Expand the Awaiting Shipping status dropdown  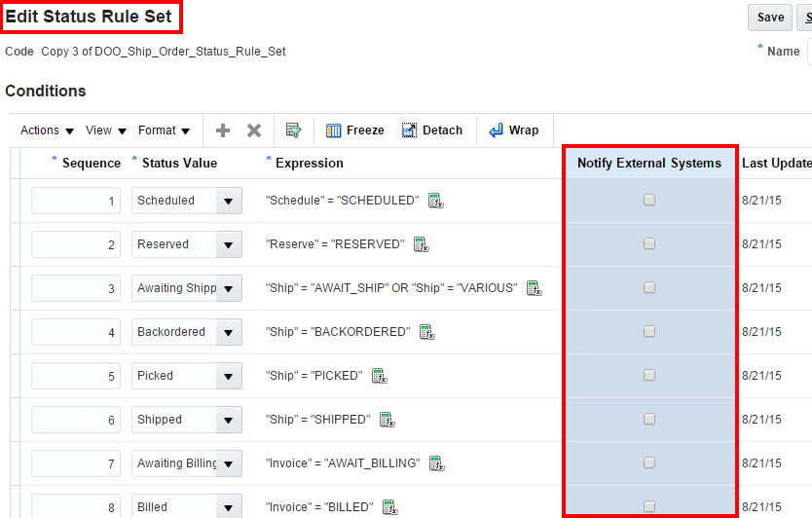click(x=229, y=288)
